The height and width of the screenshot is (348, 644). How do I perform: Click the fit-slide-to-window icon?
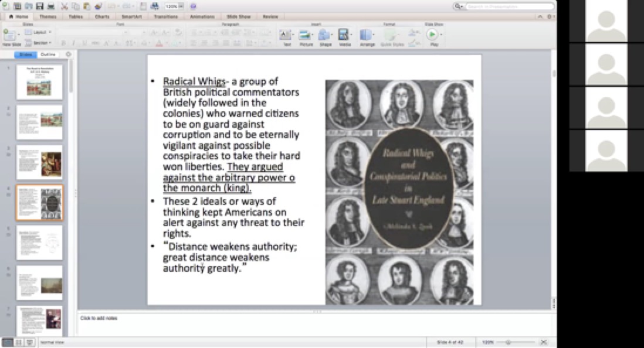coord(543,342)
